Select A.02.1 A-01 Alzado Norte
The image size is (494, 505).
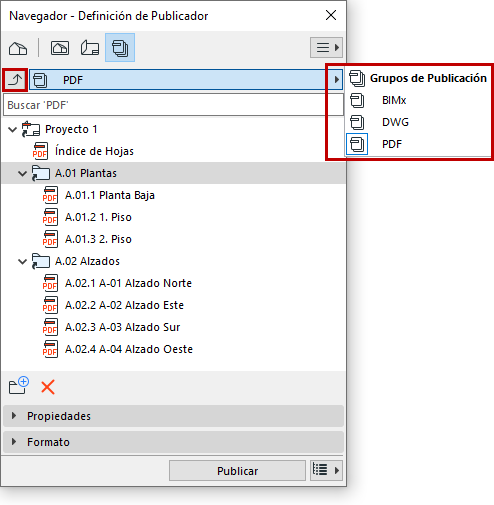(128, 283)
